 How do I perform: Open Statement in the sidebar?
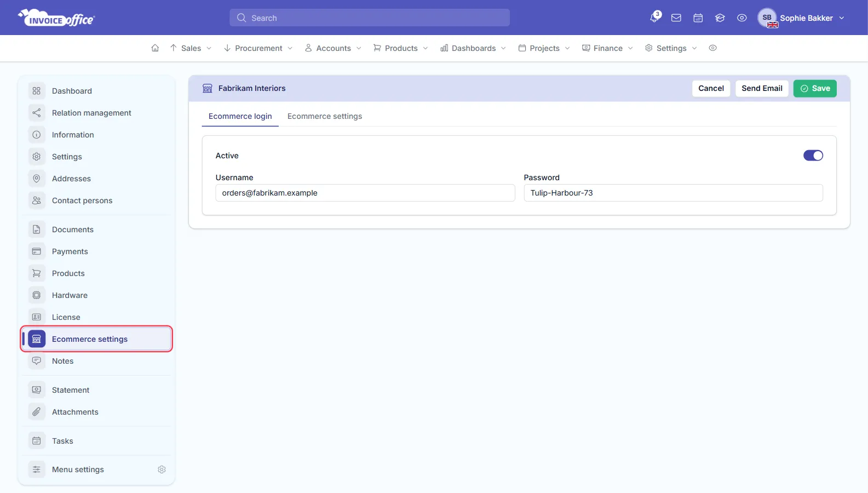click(x=96, y=390)
